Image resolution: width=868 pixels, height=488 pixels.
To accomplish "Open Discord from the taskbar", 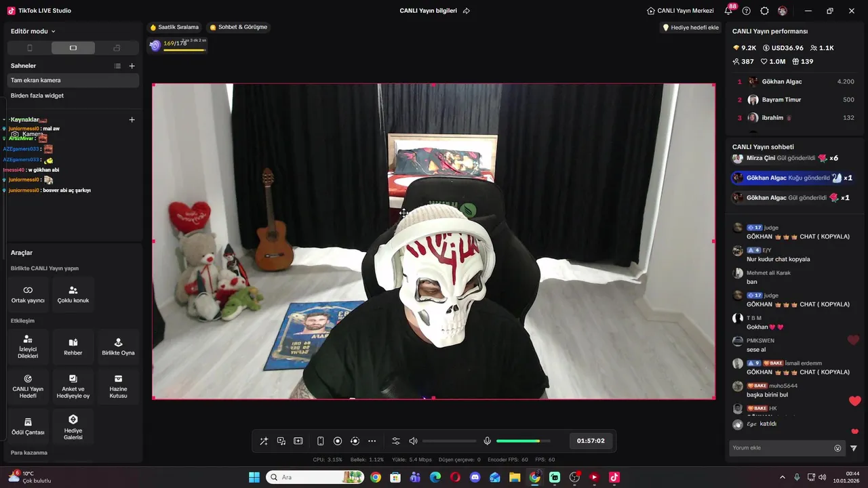I will coord(475,477).
